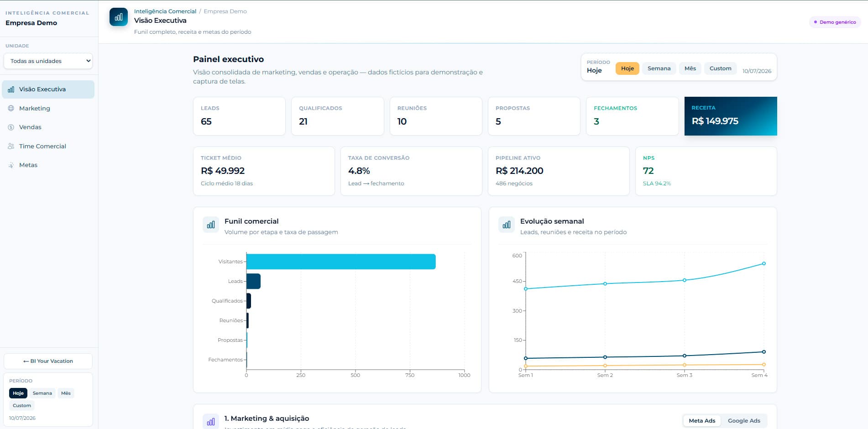Select Semana in the sidebar período box
The image size is (868, 429).
click(42, 393)
